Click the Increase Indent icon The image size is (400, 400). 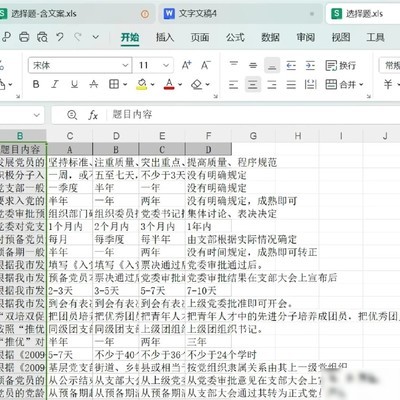coord(310,65)
